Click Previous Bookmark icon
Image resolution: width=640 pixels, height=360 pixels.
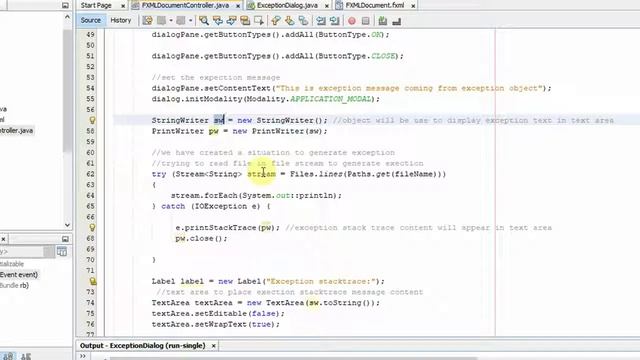point(276,20)
